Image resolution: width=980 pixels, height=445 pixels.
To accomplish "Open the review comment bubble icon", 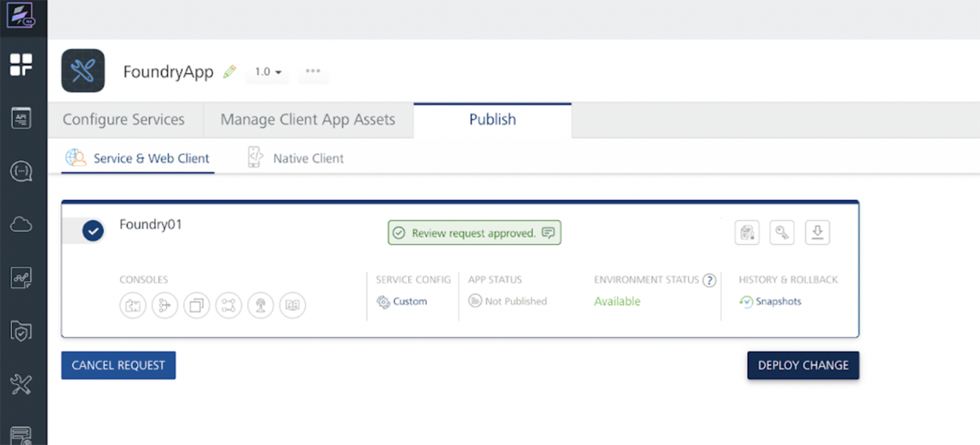I will point(549,233).
